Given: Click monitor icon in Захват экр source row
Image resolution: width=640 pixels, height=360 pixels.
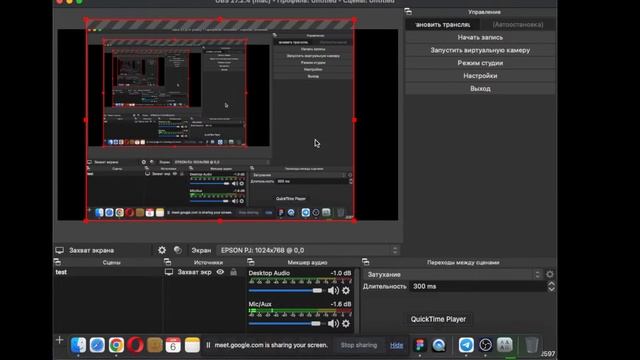Looking at the screenshot, I should [169, 272].
